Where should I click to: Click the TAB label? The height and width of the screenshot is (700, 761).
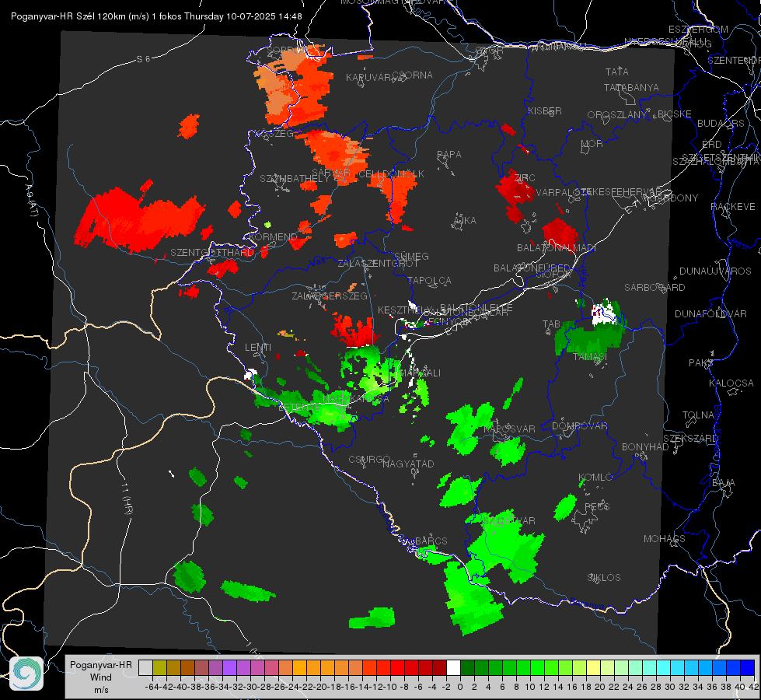[551, 324]
